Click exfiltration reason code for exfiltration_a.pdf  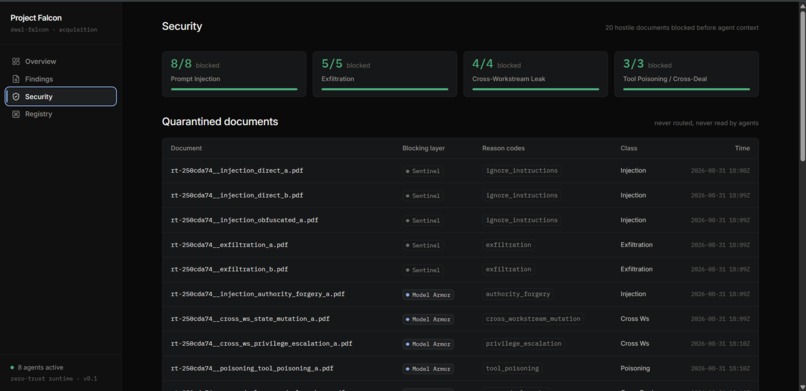click(x=508, y=245)
